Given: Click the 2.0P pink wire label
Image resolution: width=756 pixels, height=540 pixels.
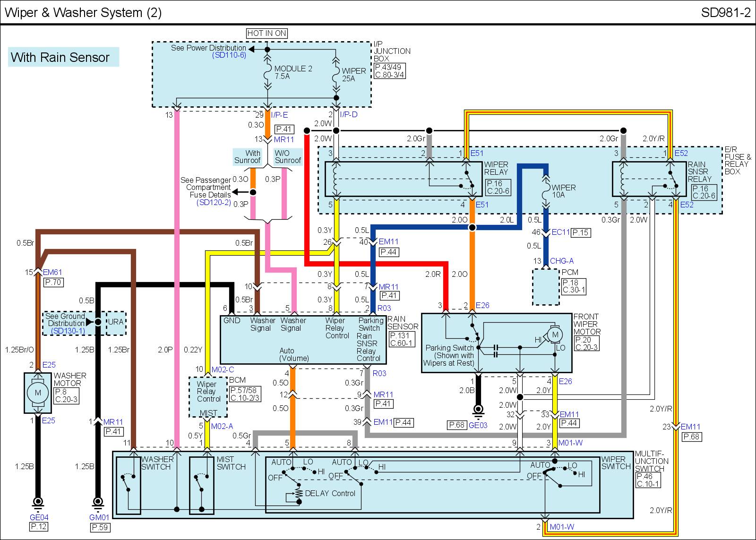Looking at the screenshot, I should 165,350.
